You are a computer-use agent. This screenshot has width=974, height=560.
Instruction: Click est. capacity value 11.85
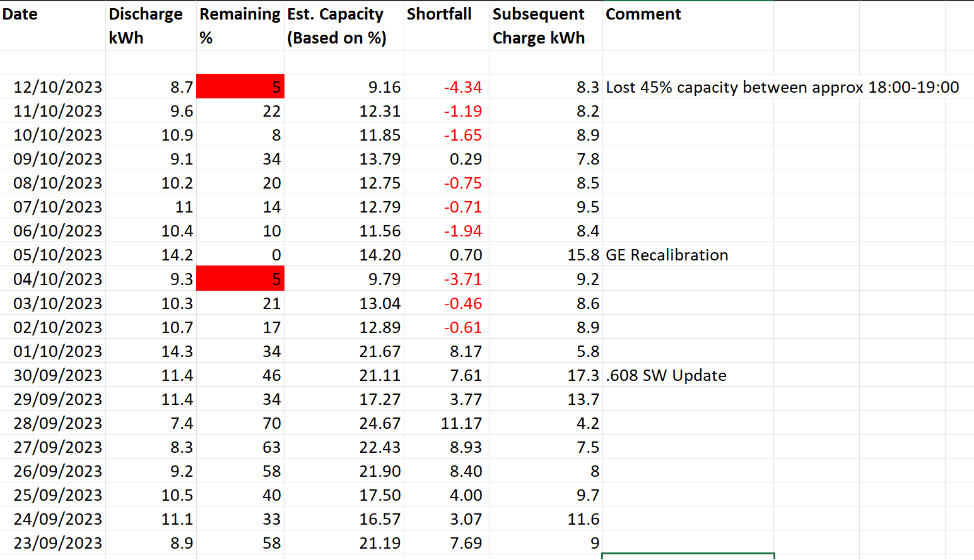coord(344,135)
